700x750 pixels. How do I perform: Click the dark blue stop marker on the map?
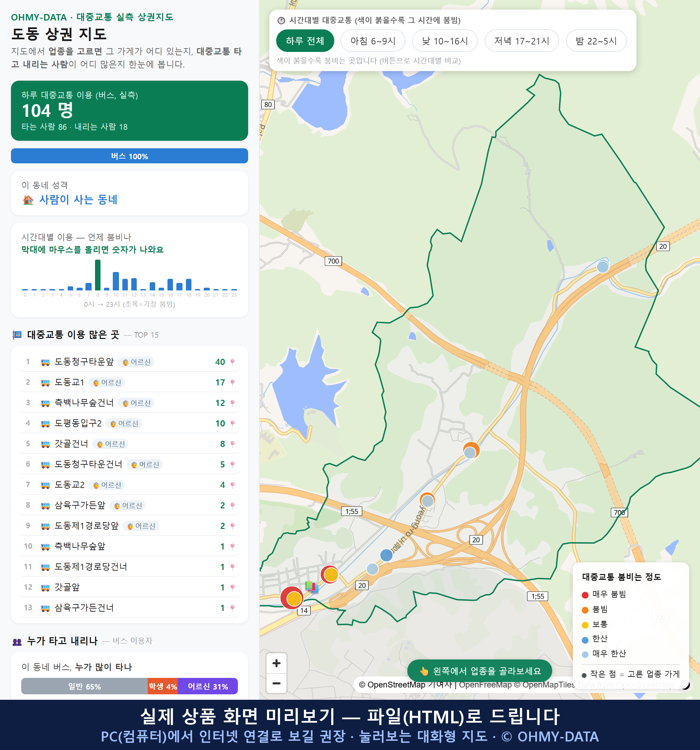click(x=386, y=555)
